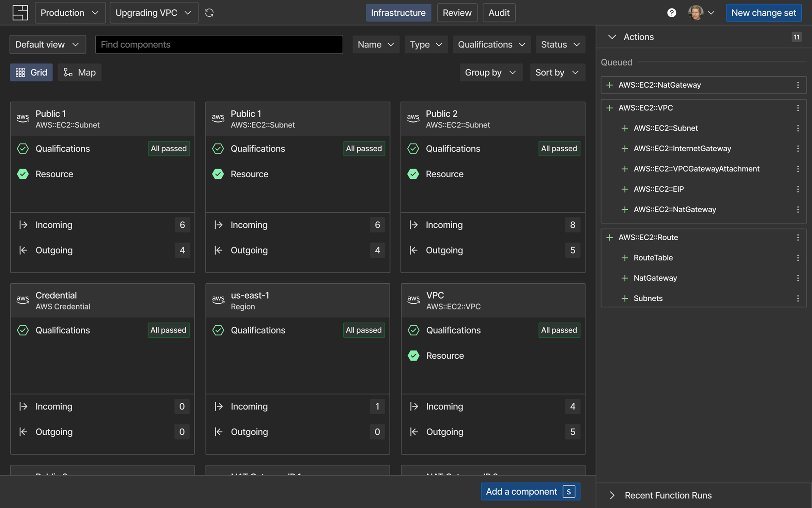The width and height of the screenshot is (812, 508).
Task: Open options menu for AWS::EC2::InternetGateway action
Action: (798, 149)
